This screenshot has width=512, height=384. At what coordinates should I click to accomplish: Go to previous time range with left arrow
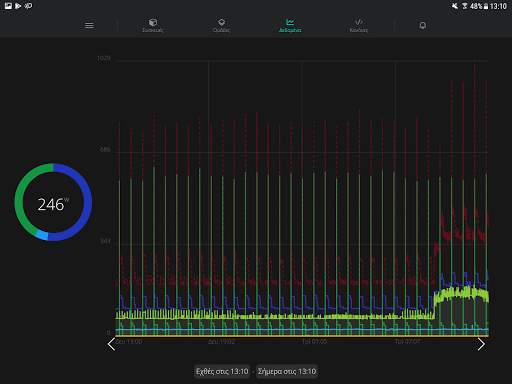click(112, 344)
